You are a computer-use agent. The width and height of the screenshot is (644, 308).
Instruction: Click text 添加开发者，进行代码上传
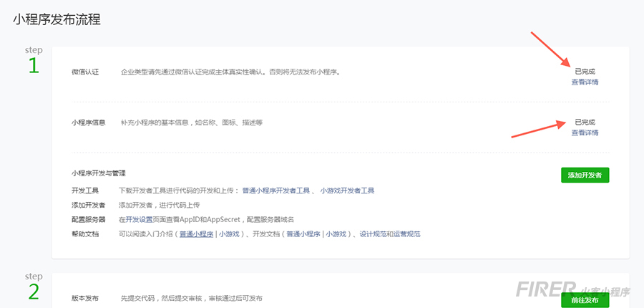[160, 205]
